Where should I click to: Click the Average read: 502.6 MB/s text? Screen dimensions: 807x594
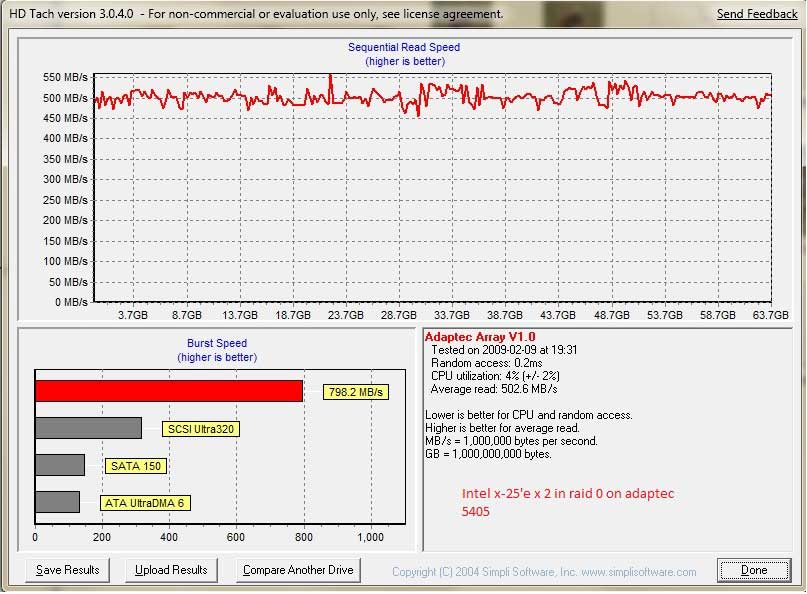(494, 389)
